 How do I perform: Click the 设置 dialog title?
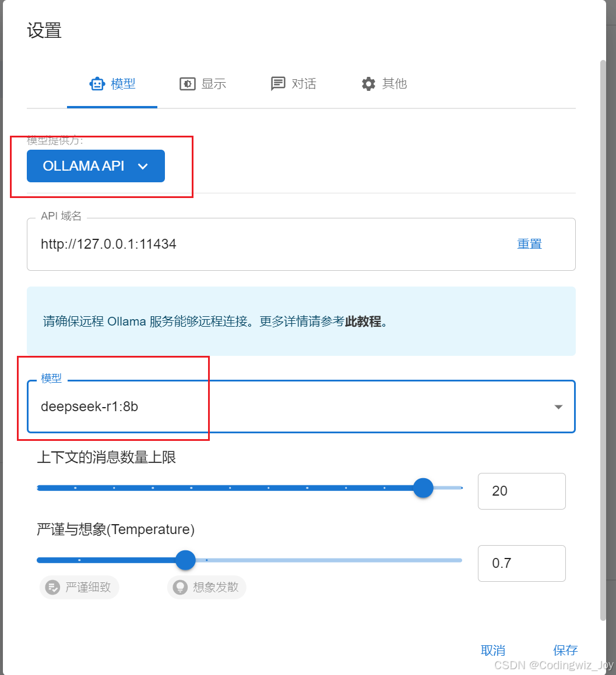click(x=44, y=30)
